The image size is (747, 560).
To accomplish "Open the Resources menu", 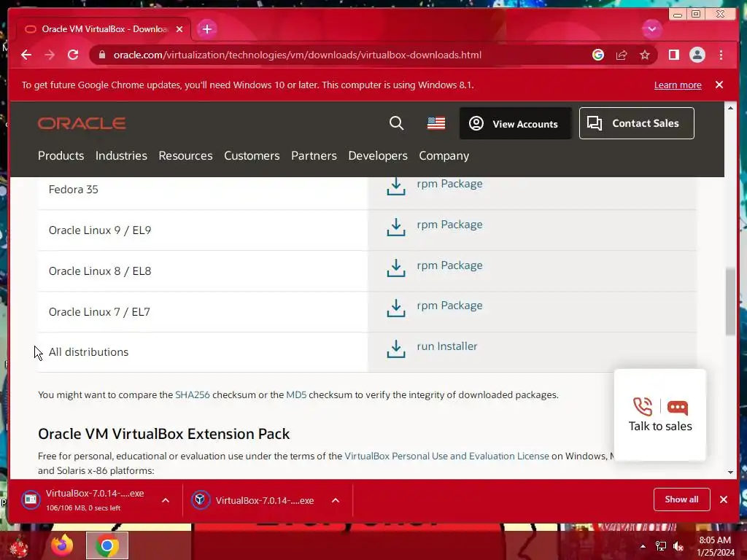I will [x=185, y=156].
